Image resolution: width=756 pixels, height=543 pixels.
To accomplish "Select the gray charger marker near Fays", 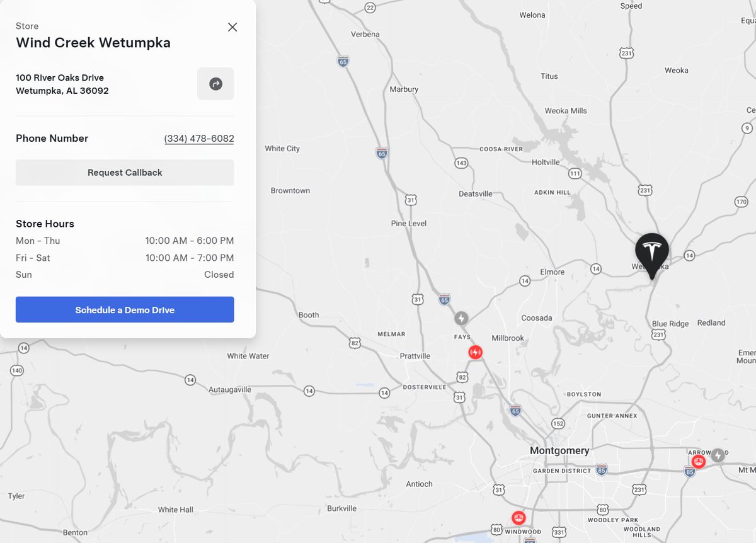I will pyautogui.click(x=462, y=318).
